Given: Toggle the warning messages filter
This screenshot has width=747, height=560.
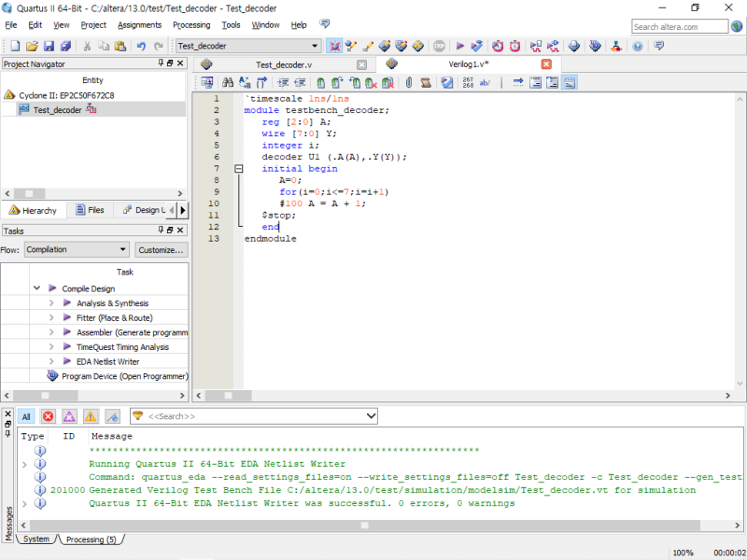Looking at the screenshot, I should (x=91, y=416).
